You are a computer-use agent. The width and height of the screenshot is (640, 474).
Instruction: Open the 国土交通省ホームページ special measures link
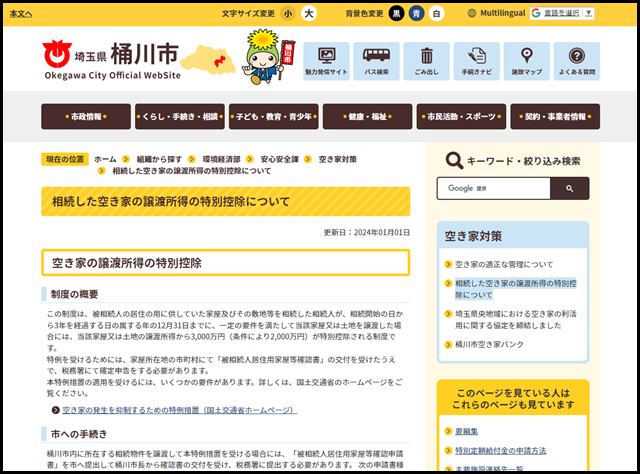[x=179, y=410]
